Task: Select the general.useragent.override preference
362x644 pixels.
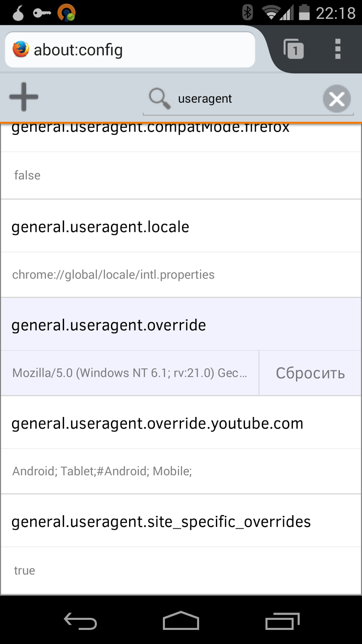Action: (181, 325)
